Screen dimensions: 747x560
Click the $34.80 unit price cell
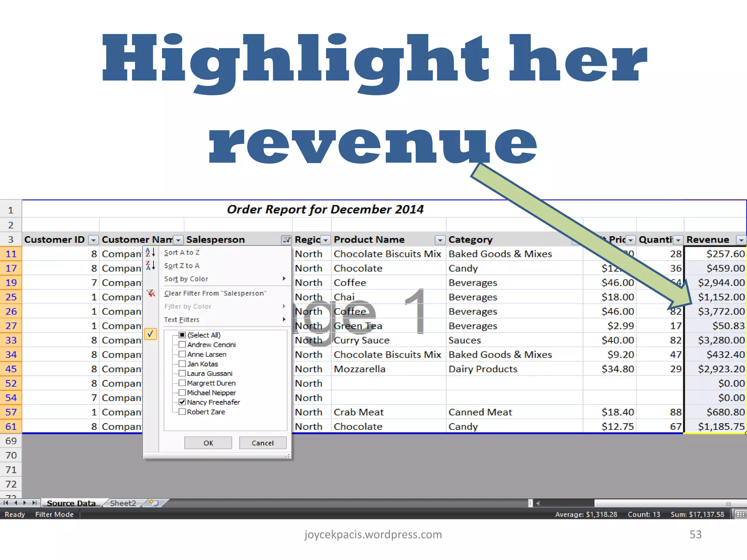(610, 369)
